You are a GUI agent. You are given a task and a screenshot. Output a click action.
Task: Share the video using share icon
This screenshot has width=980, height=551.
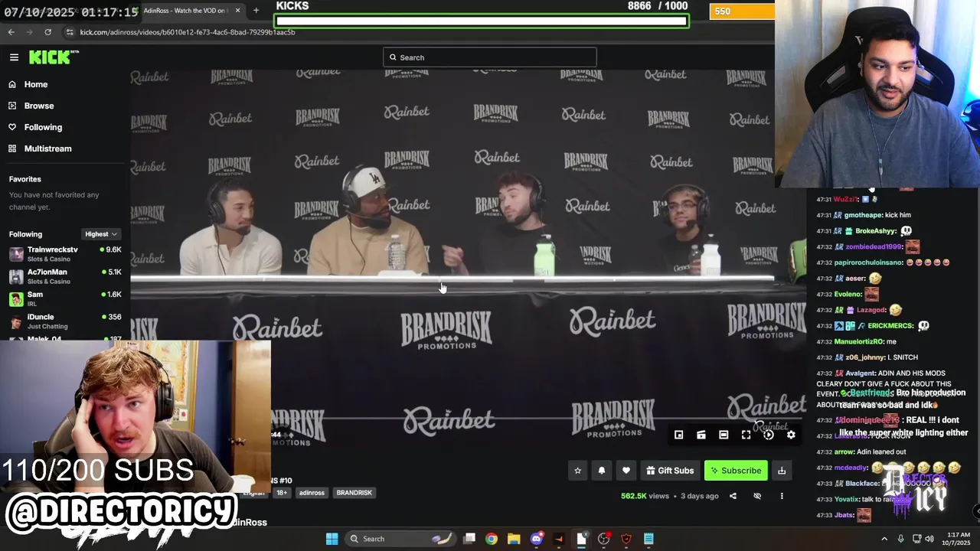tap(733, 496)
